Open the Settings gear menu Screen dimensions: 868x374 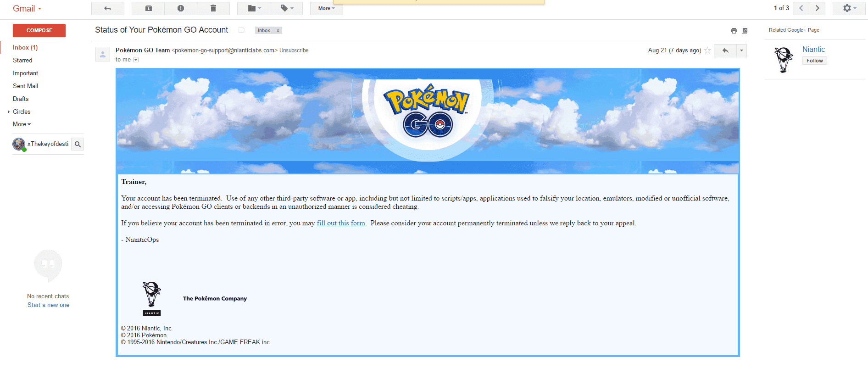849,8
